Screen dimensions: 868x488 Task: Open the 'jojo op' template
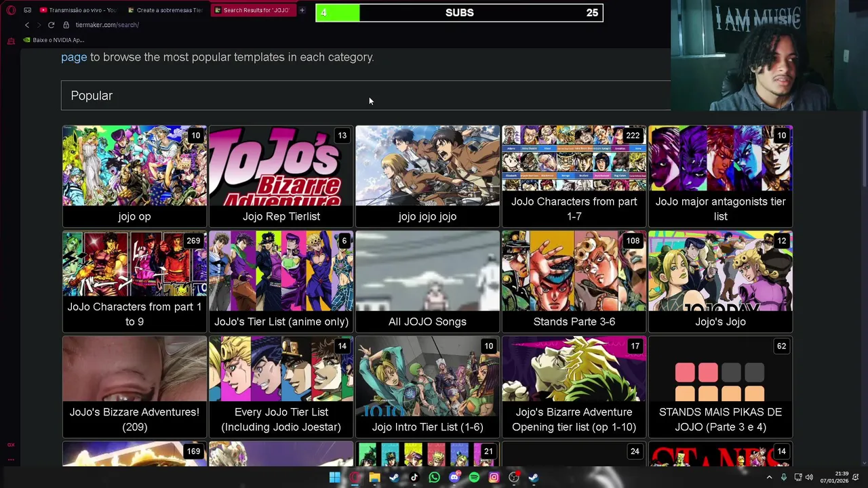click(134, 176)
